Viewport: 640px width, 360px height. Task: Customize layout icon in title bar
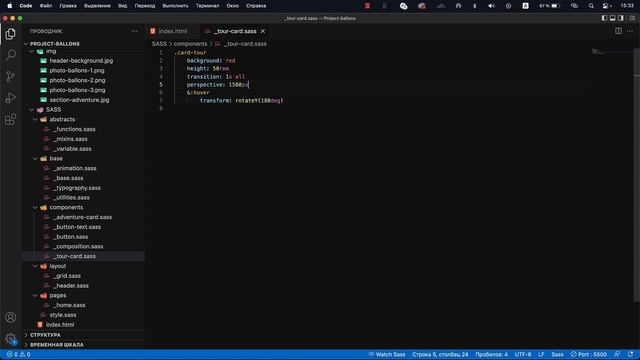pyautogui.click(x=632, y=18)
